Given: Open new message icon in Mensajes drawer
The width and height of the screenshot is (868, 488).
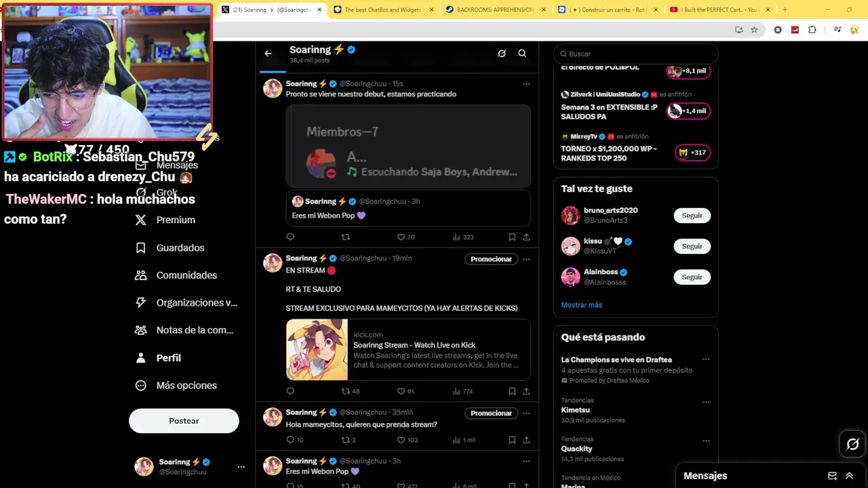Looking at the screenshot, I should [832, 476].
